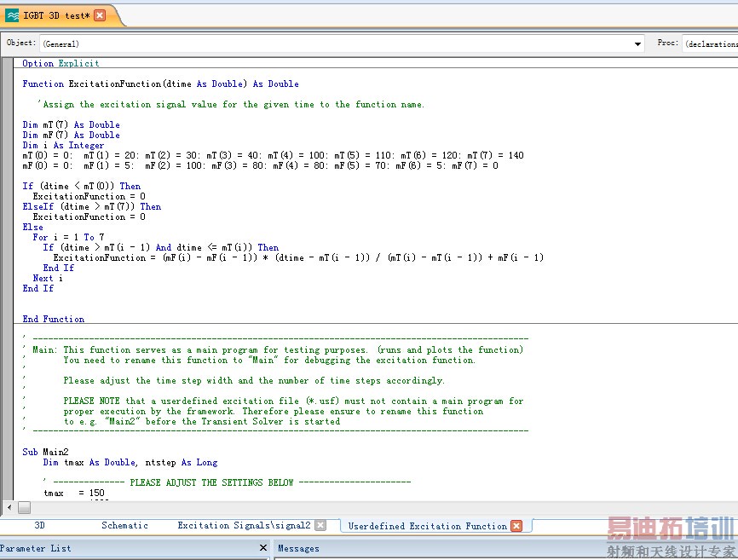Click the 'Main: This function serves' comment line
Screen dimensions: 738x560
pos(278,349)
